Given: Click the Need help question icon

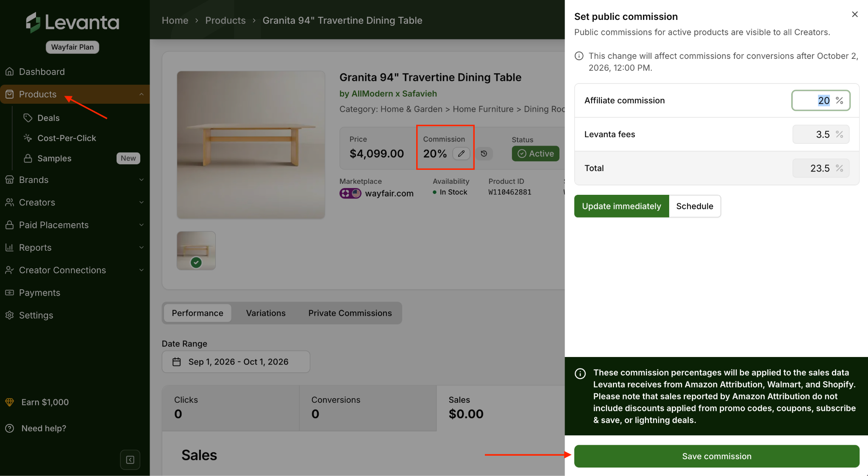Looking at the screenshot, I should pos(10,428).
